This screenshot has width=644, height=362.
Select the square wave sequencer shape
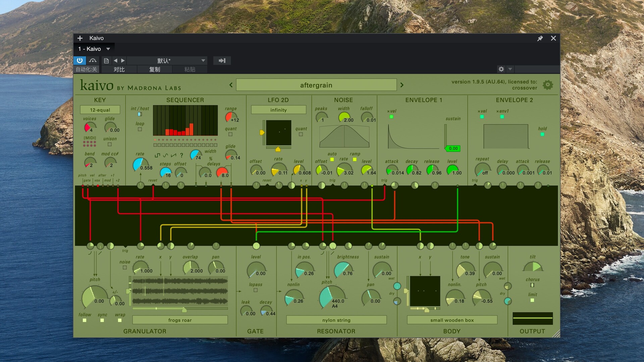(x=157, y=155)
